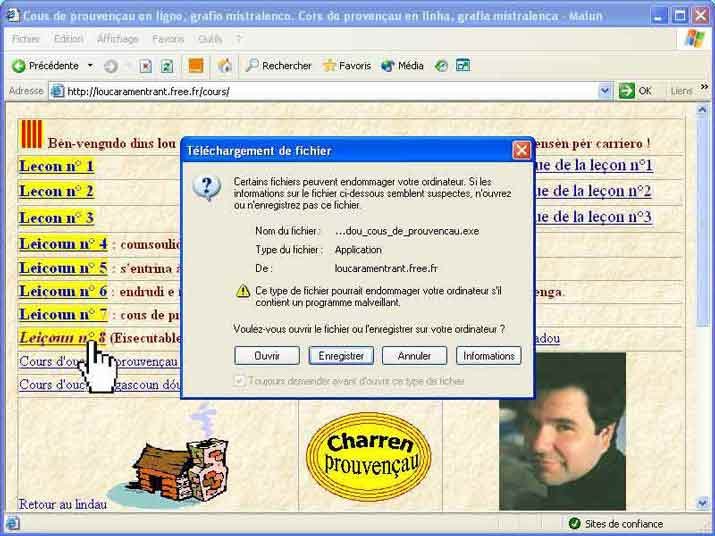Expand the address bar URL dropdown
This screenshot has height=536, width=715.
pos(605,91)
